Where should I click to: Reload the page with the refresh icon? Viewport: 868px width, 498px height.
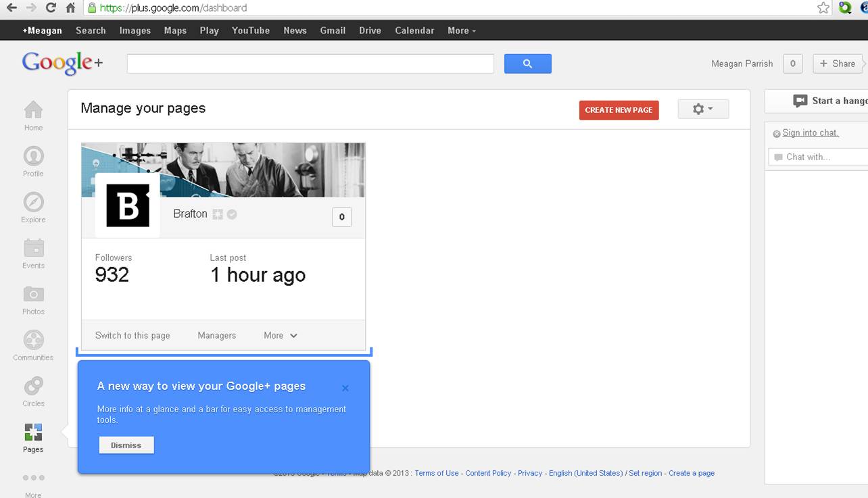pyautogui.click(x=51, y=8)
